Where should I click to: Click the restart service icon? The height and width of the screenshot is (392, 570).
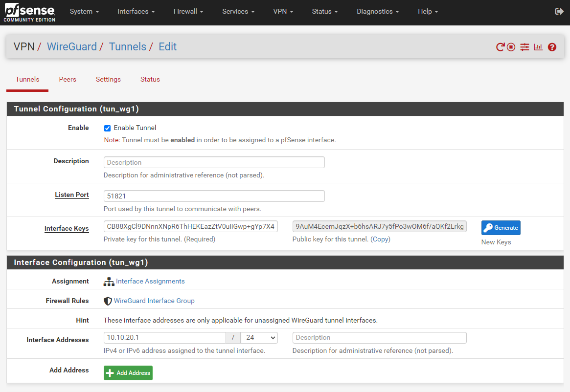(x=500, y=47)
